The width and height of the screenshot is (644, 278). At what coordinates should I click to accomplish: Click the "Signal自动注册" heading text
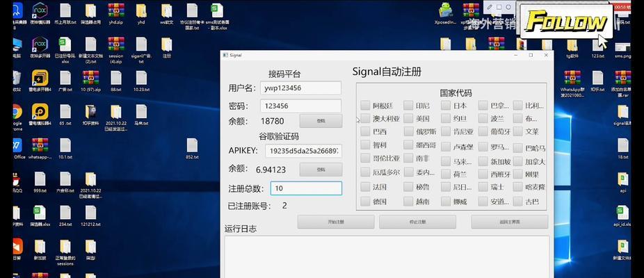tap(387, 72)
